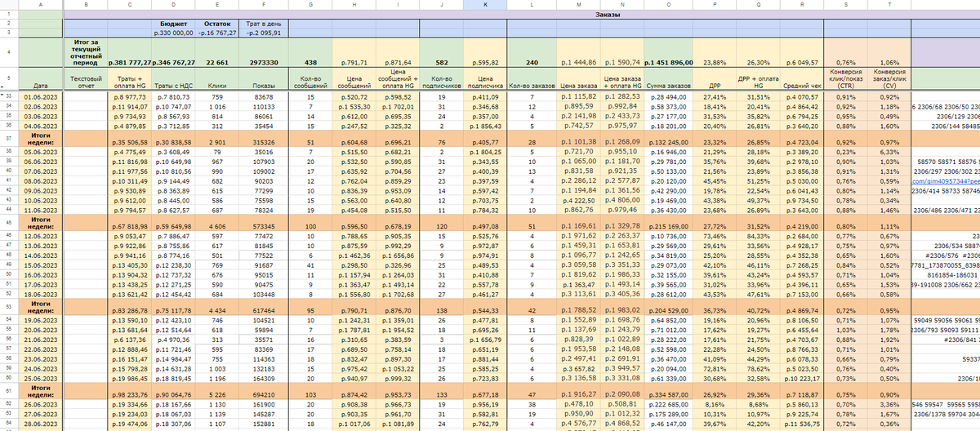This screenshot has width=980, height=431.
Task: Select ДРР cell 73,46%
Action: click(715, 238)
